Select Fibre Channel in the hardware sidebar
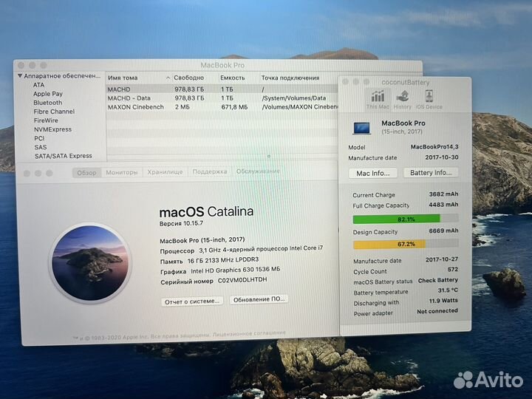This screenshot has width=532, height=399. point(54,112)
